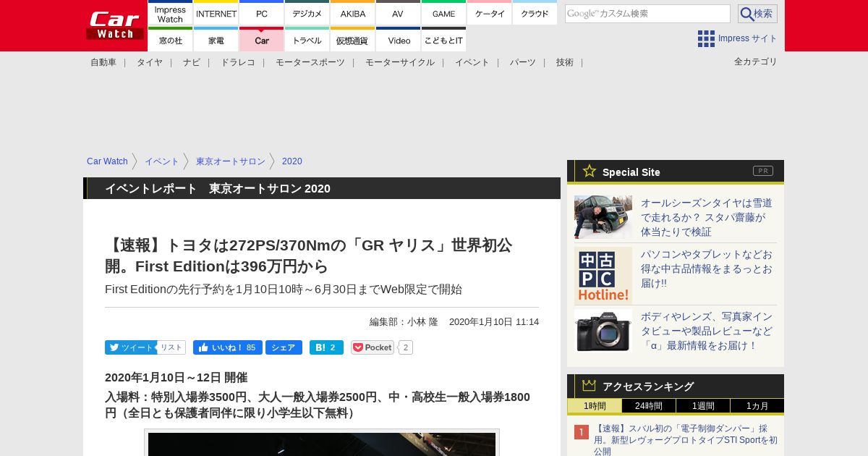The width and height of the screenshot is (868, 456).
Task: Click the PR label in Special Site header
Action: coord(763,171)
